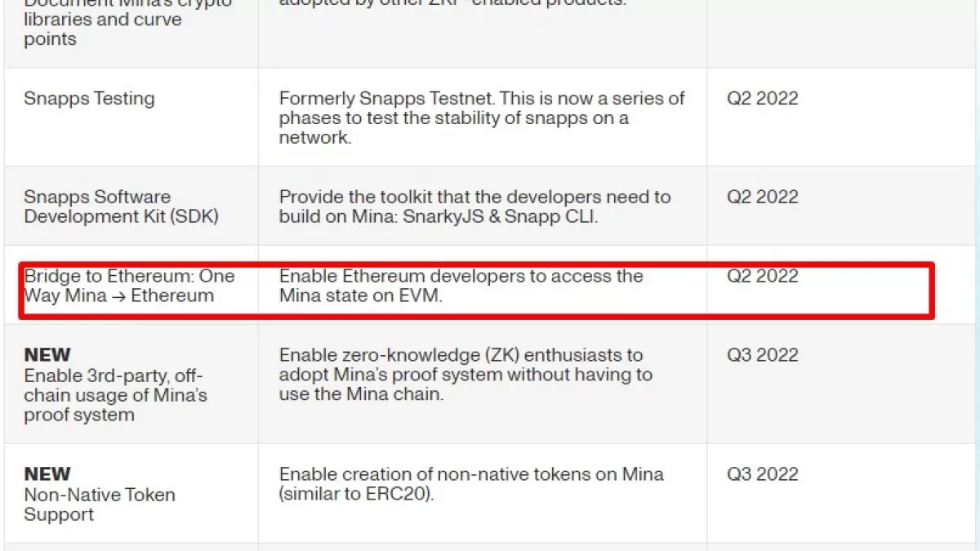Screen dimensions: 980x551
Task: Click the "adopted by other ZKP-enabled products" text
Action: (452, 2)
